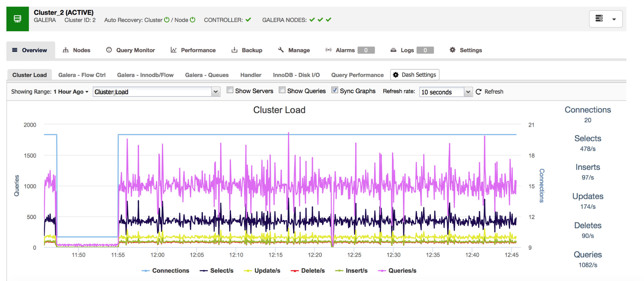The image size is (644, 281).
Task: Open the Query Monitor tab
Action: coord(130,50)
